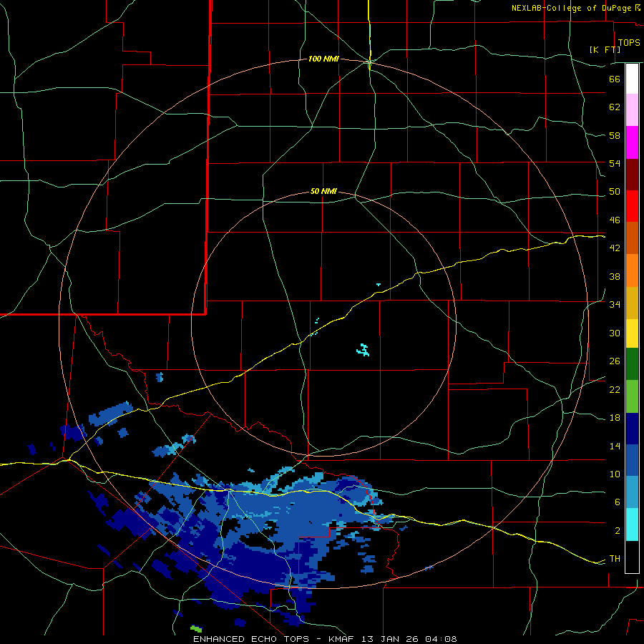The width and height of the screenshot is (644, 644).
Task: Click the 38 scale value
Action: coord(615,276)
